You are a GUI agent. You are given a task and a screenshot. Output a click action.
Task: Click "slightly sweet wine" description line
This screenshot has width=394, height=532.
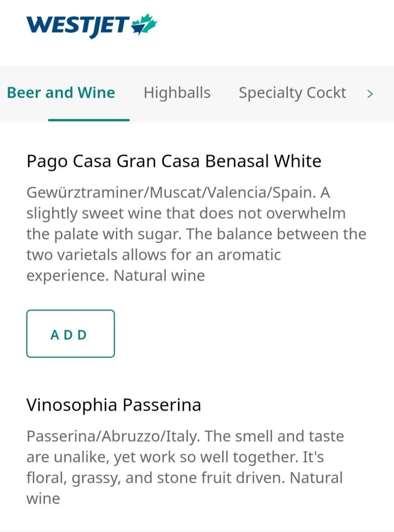[x=186, y=213]
